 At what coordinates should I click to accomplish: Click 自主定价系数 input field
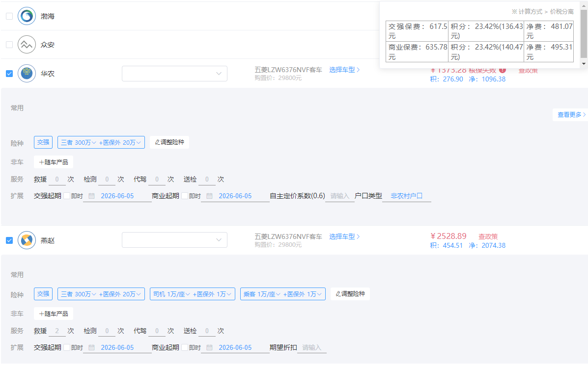(x=340, y=196)
